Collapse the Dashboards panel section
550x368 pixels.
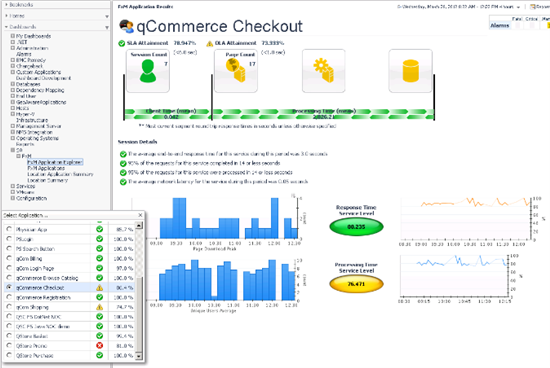(6, 27)
